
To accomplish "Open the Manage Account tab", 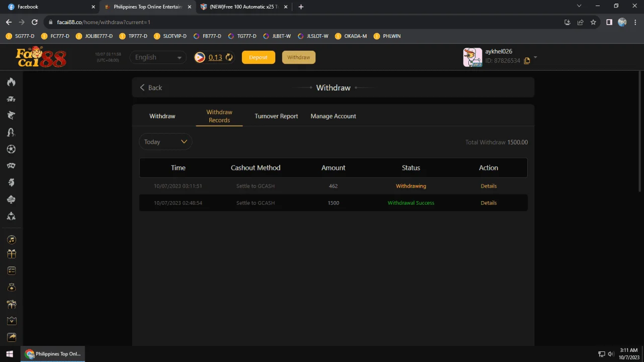I will pos(333,116).
